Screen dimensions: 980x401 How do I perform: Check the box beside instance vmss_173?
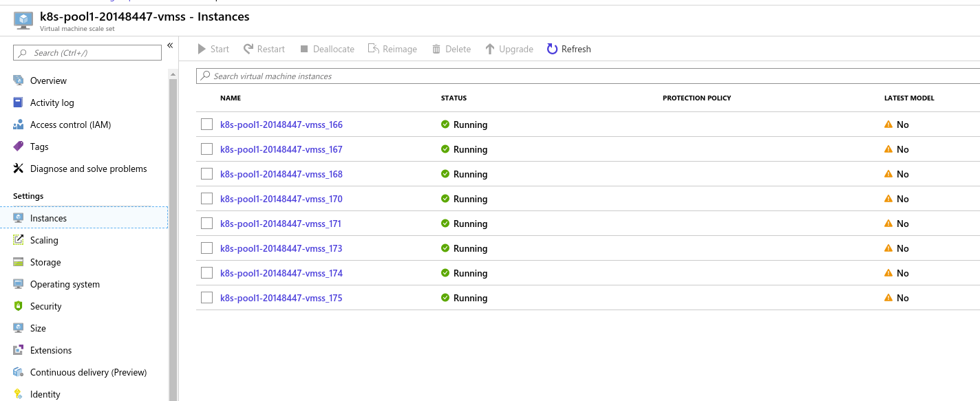(x=206, y=248)
